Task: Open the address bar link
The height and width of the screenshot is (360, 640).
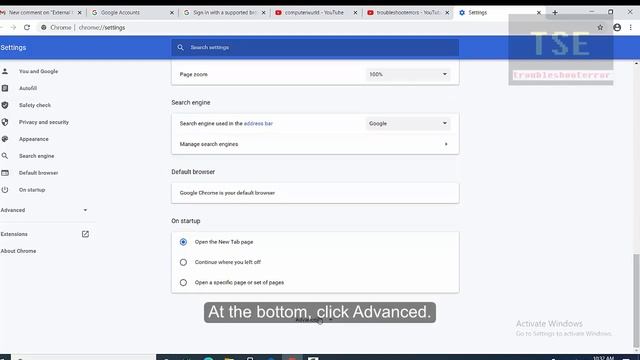Action: tap(258, 123)
